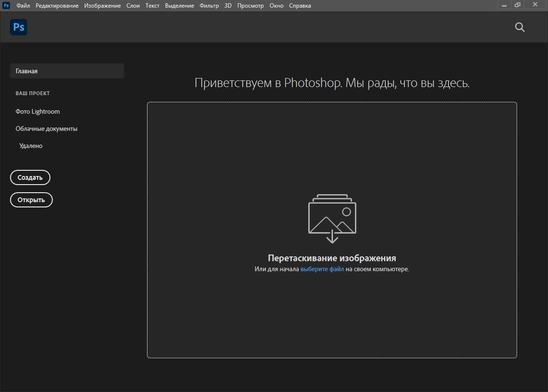Open the Файл menu
Image resolution: width=548 pixels, height=392 pixels.
coord(23,6)
